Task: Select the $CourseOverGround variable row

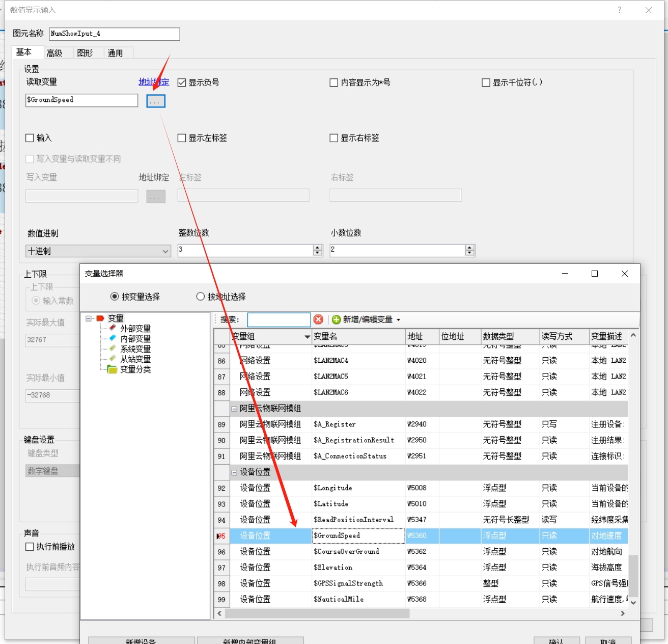Action: [x=421, y=552]
